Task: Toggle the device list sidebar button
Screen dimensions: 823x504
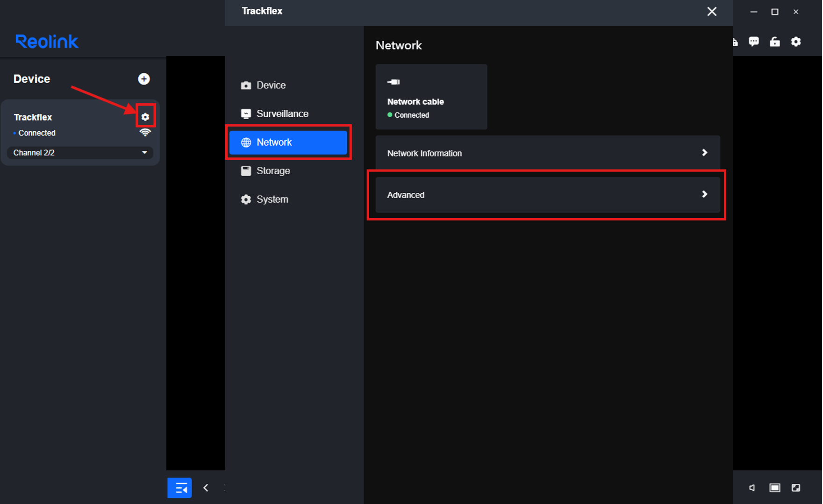Action: coord(180,488)
